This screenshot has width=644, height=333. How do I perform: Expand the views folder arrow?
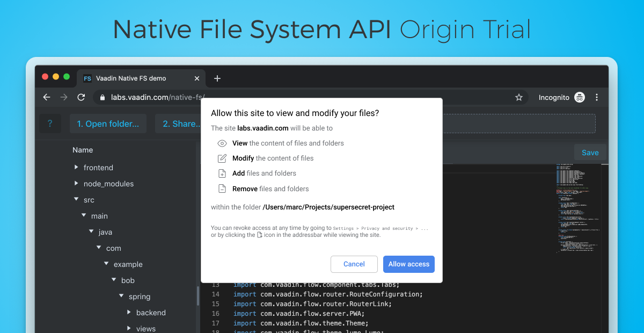pos(129,328)
